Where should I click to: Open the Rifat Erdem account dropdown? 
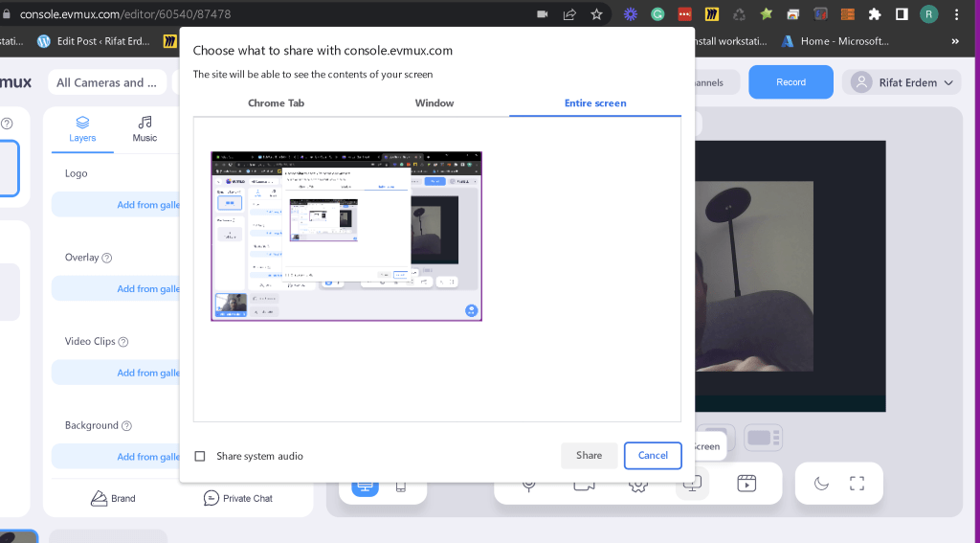902,82
